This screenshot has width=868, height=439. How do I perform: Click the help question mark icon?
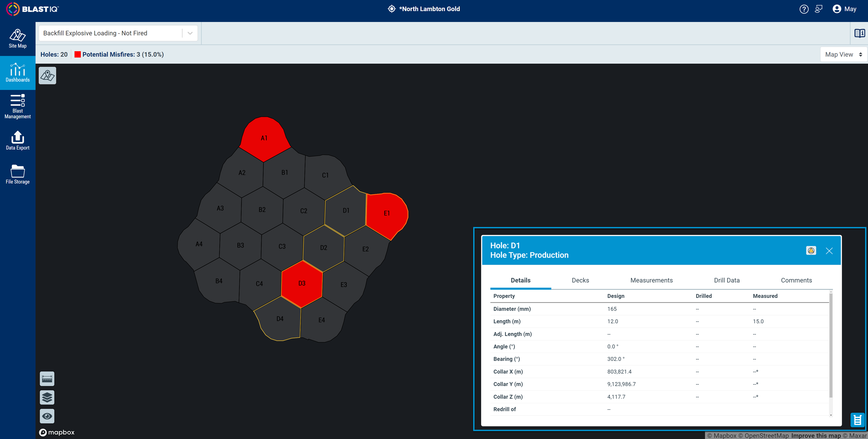pyautogui.click(x=804, y=9)
